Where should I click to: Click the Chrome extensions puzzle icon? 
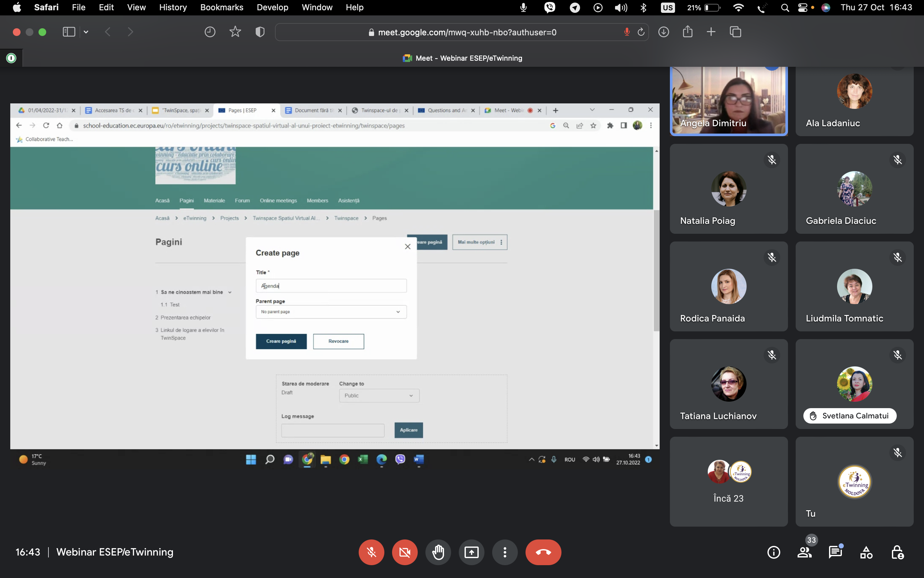pos(610,125)
